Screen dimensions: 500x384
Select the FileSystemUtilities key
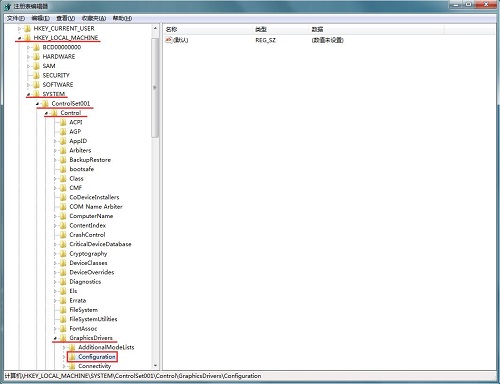[93, 319]
